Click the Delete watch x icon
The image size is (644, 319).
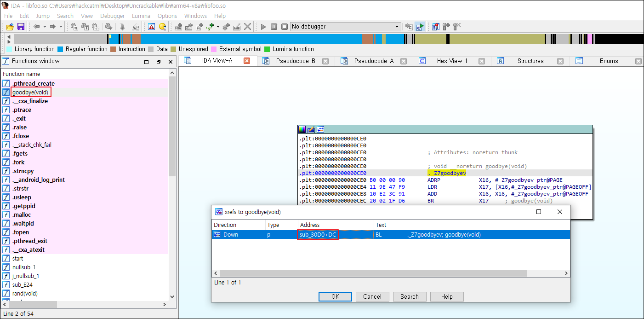point(456,27)
